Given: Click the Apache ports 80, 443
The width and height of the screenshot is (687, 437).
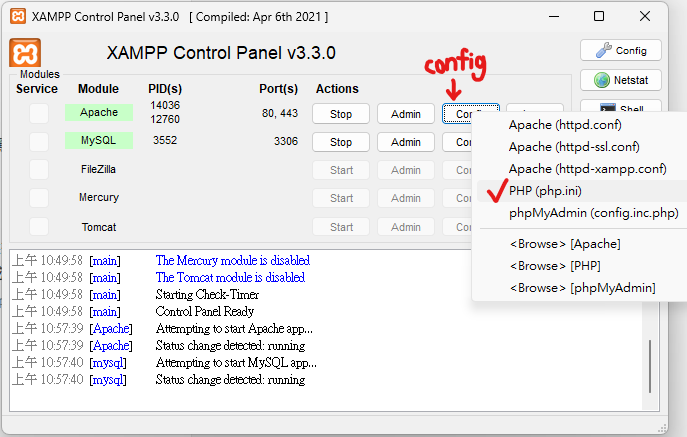Looking at the screenshot, I should point(280,113).
